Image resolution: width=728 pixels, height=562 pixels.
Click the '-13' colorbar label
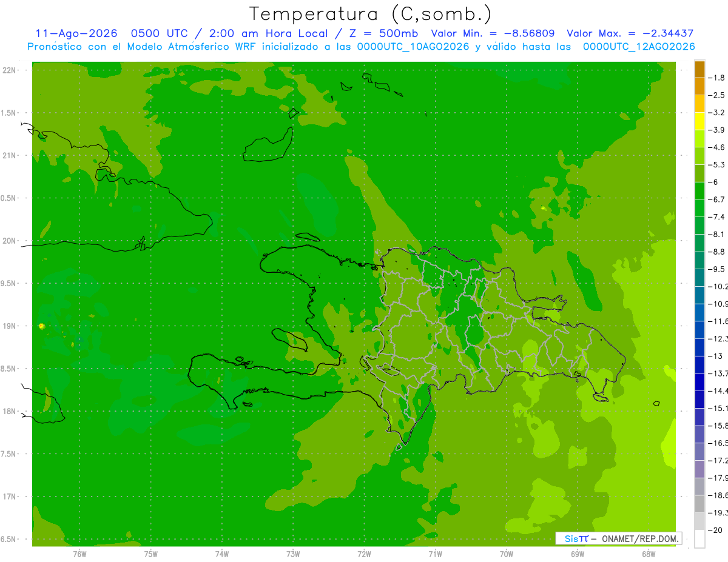(716, 356)
